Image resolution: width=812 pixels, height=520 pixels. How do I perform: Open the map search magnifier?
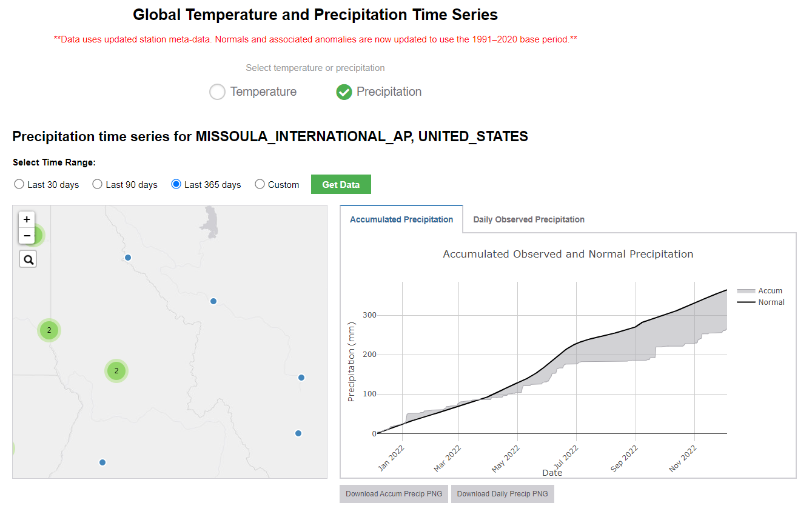tap(28, 260)
